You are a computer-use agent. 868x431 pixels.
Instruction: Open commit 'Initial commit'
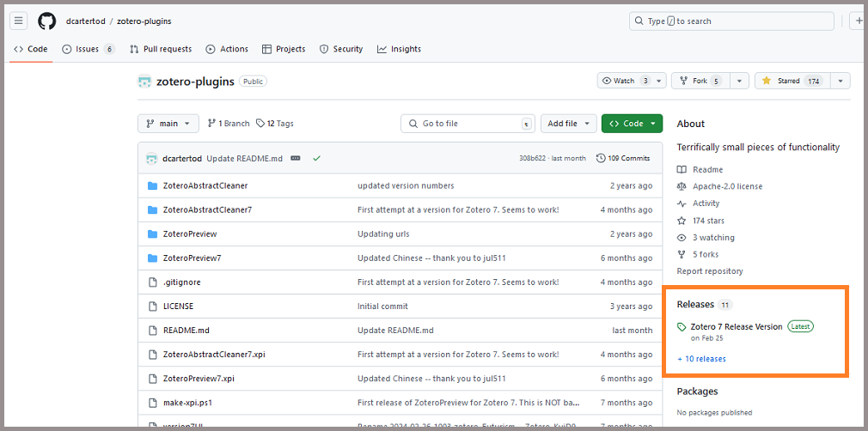(382, 306)
